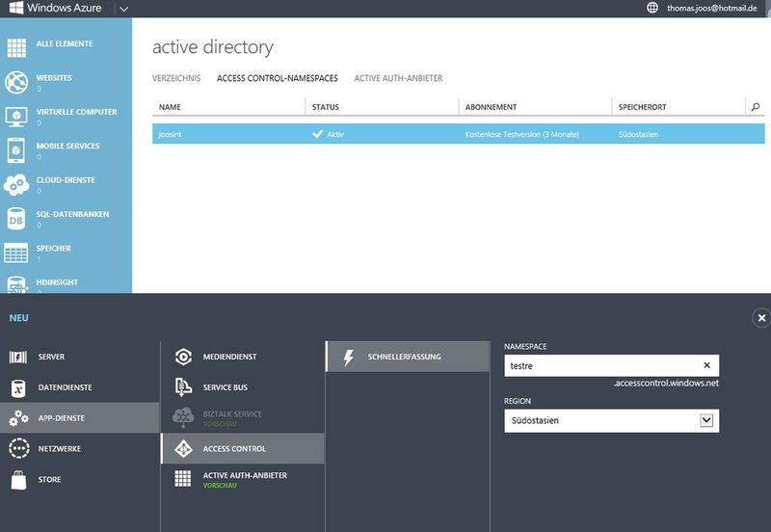Switch to Access Control-Namespaces tab
The image size is (771, 532).
click(278, 78)
